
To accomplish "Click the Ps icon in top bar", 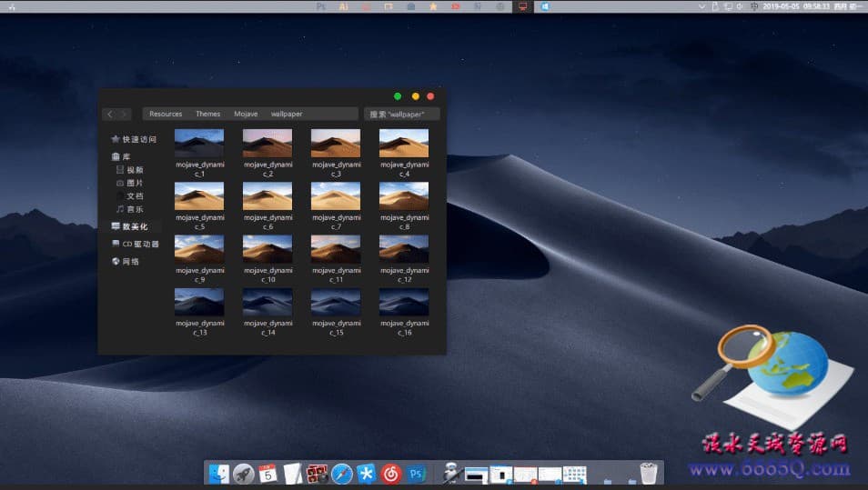I will (321, 6).
